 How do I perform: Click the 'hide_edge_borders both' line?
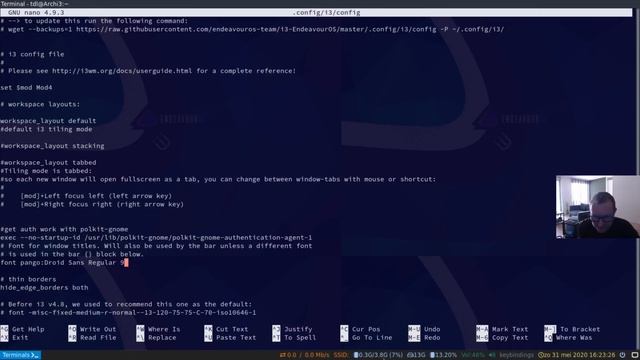pyautogui.click(x=44, y=287)
